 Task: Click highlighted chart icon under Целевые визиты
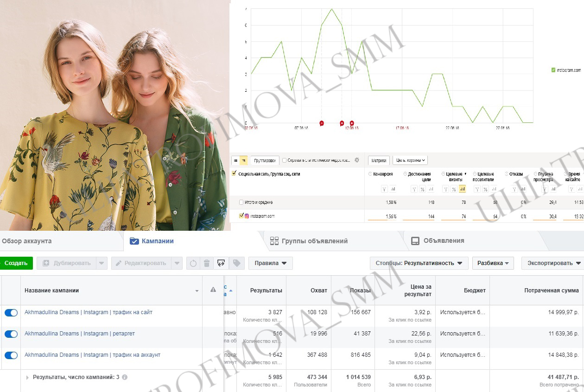(x=463, y=189)
